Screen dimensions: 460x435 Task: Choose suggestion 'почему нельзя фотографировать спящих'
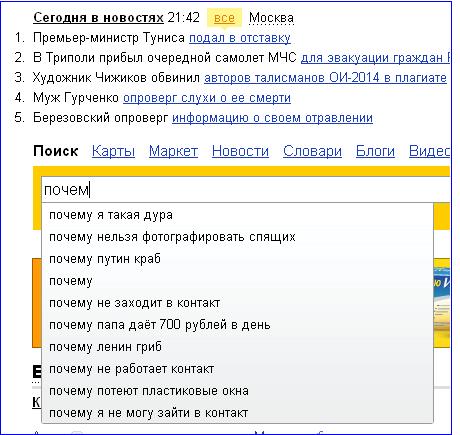point(237,237)
